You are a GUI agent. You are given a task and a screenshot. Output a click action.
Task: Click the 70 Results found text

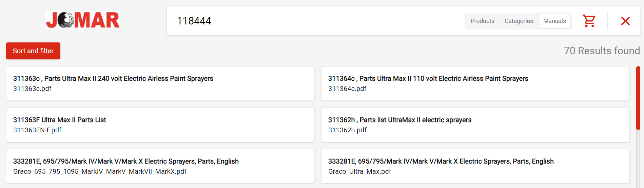point(602,51)
